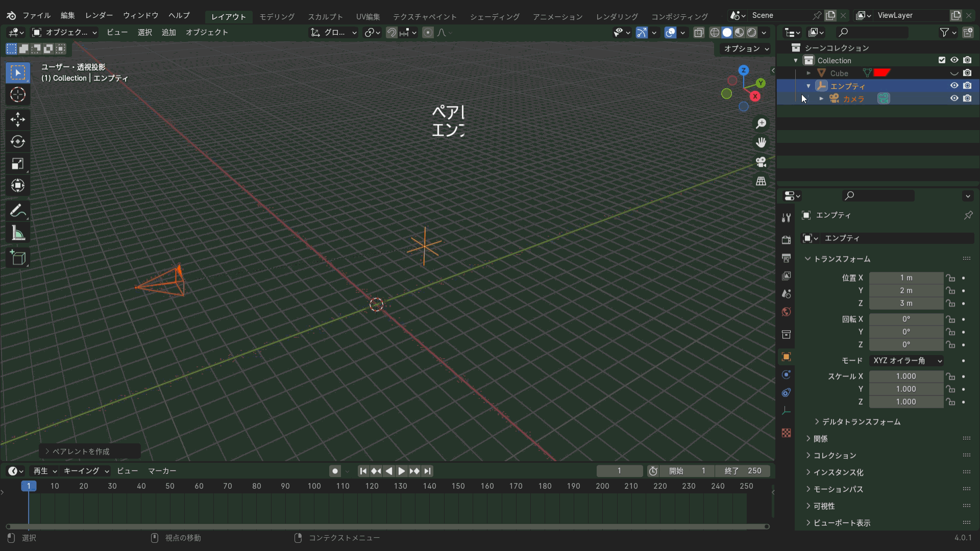Lock the 位置 X value
This screenshot has height=551, width=980.
[x=950, y=278]
